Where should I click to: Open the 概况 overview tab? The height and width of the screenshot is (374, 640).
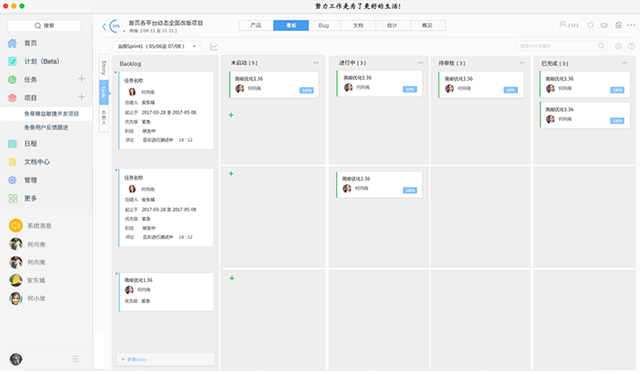(x=427, y=25)
